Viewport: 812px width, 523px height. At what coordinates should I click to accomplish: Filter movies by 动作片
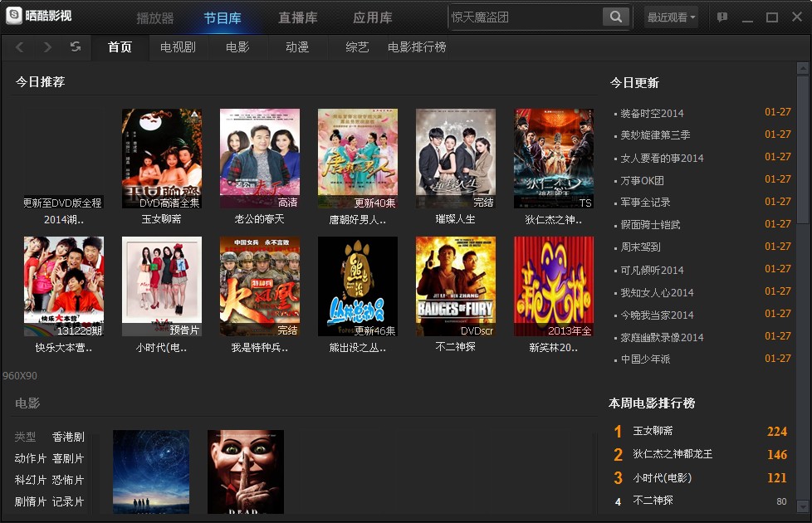(x=30, y=458)
